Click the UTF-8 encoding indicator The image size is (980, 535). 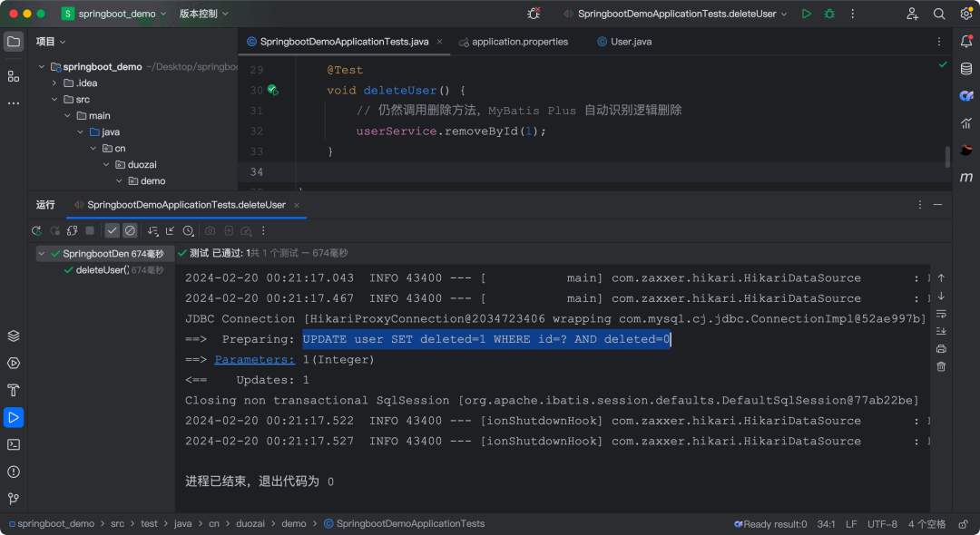coord(882,524)
